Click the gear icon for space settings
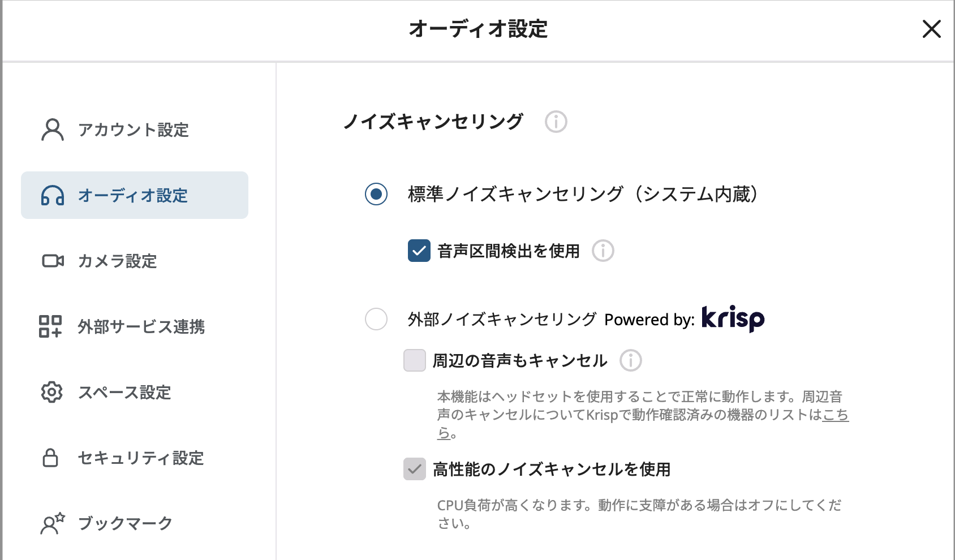 tap(51, 393)
